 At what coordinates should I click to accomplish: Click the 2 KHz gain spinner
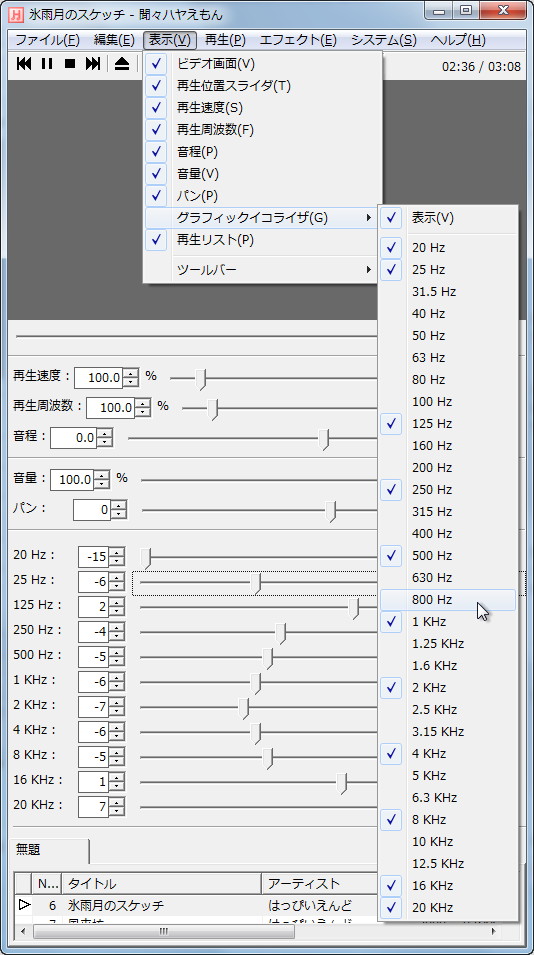pos(117,707)
